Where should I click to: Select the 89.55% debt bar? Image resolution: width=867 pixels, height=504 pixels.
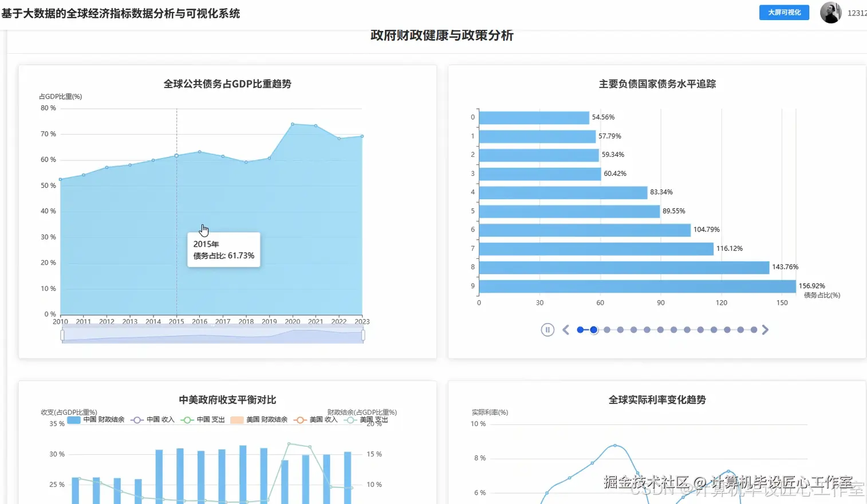click(569, 211)
